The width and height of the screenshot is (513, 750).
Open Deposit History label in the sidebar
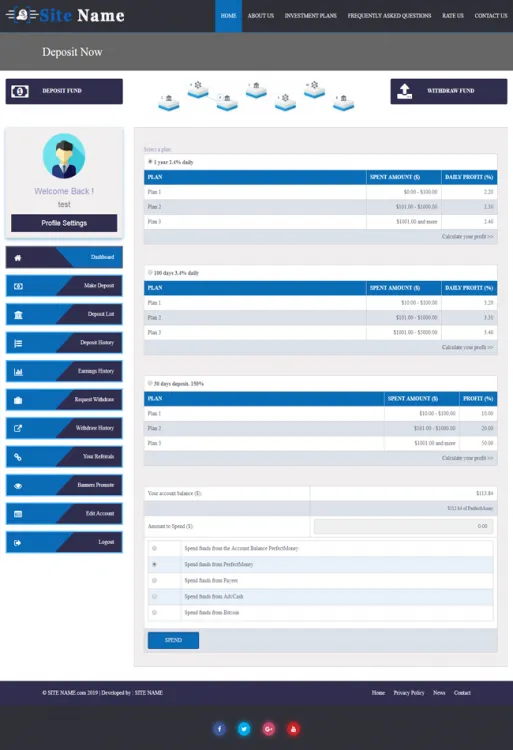pyautogui.click(x=97, y=342)
